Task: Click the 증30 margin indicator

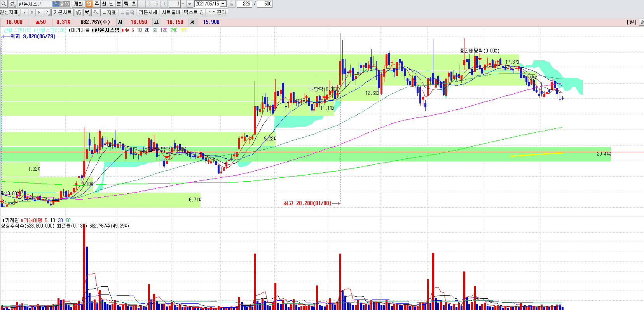Action: coord(64,4)
